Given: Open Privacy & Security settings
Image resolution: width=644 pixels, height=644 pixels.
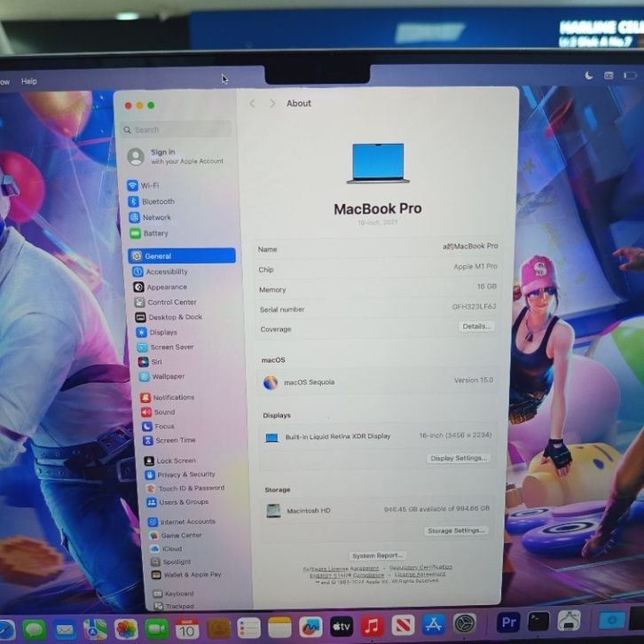Looking at the screenshot, I should point(185,475).
